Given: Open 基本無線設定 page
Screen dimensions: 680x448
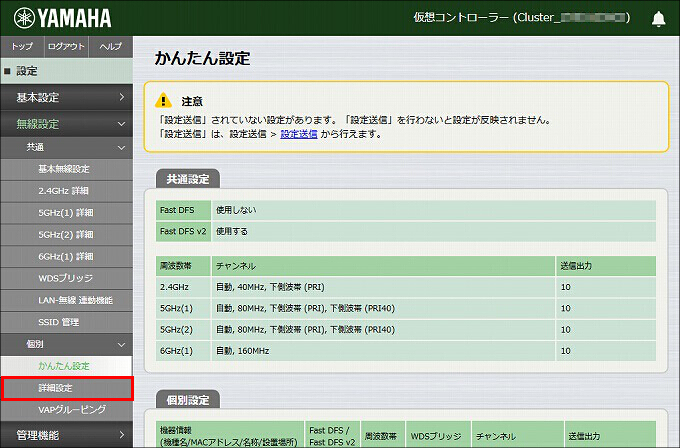Looking at the screenshot, I should coord(67,169).
